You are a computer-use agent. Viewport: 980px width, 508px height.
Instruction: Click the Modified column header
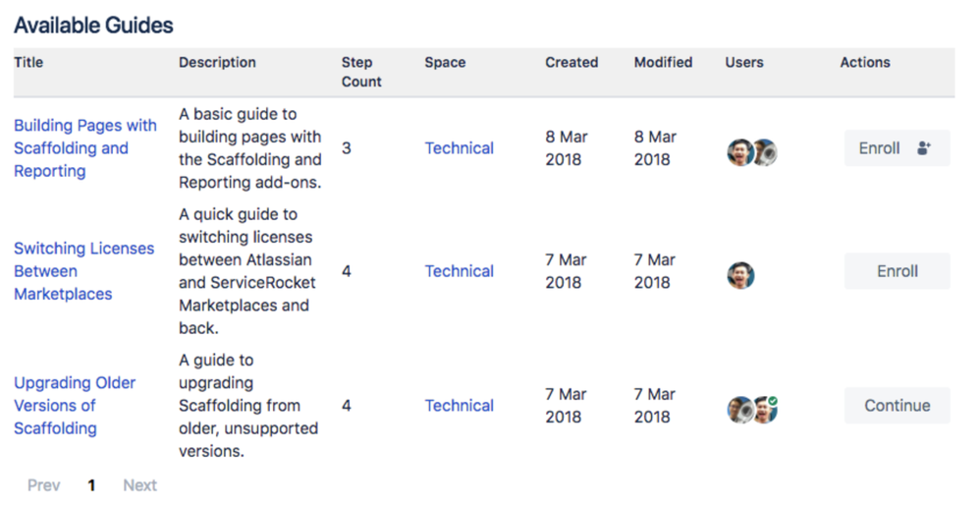pos(663,62)
